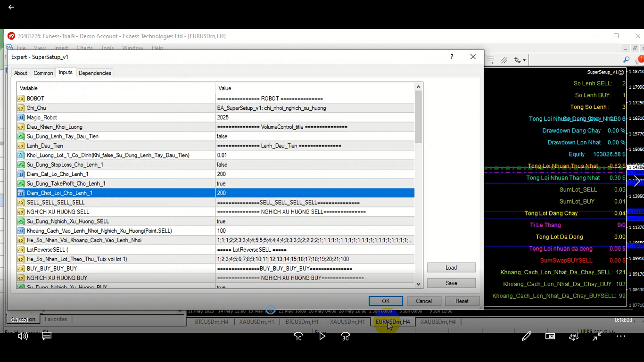The height and width of the screenshot is (362, 644).
Task: Play the video
Action: [322, 336]
